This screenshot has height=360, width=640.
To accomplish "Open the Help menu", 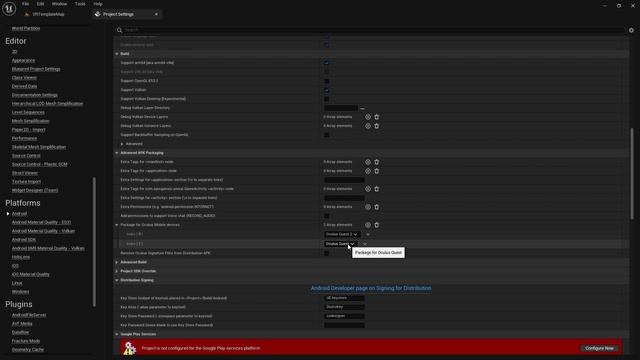I will pyautogui.click(x=98, y=4).
